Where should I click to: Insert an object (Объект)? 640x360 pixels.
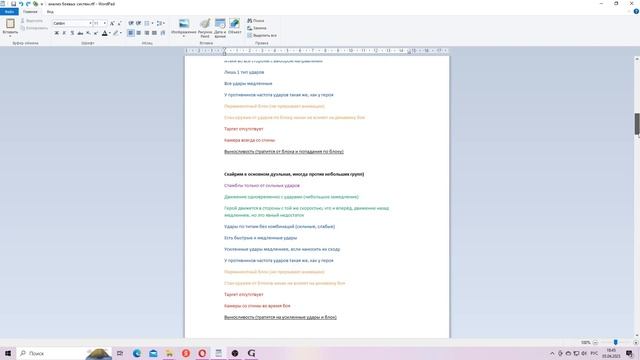click(x=235, y=26)
